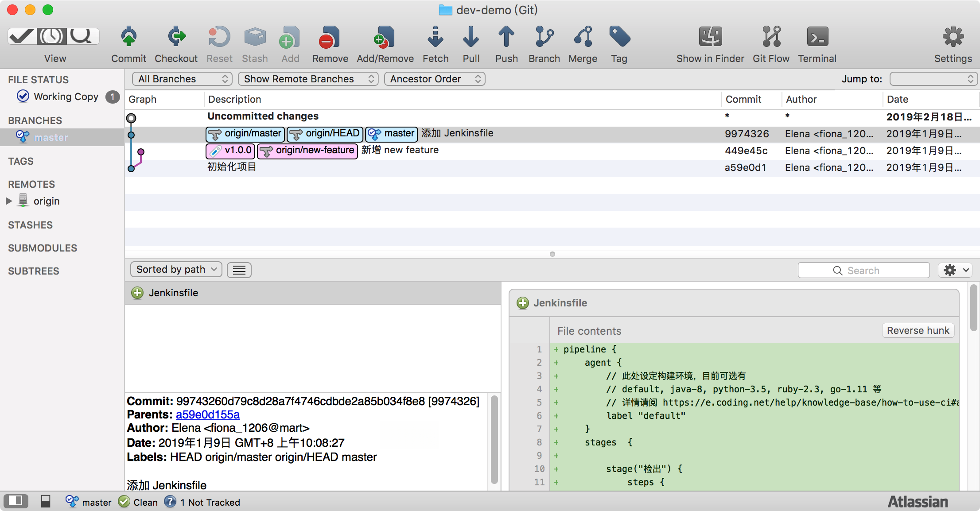The height and width of the screenshot is (511, 980).
Task: Pull changes using the Pull icon
Action: (471, 36)
